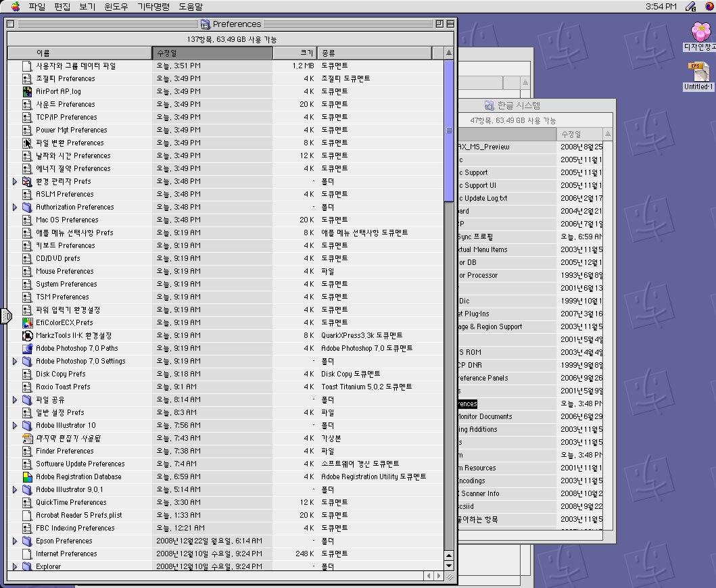Select the MarkzTools II-K 환경설정 icon
This screenshot has height=588, width=716.
click(x=27, y=335)
